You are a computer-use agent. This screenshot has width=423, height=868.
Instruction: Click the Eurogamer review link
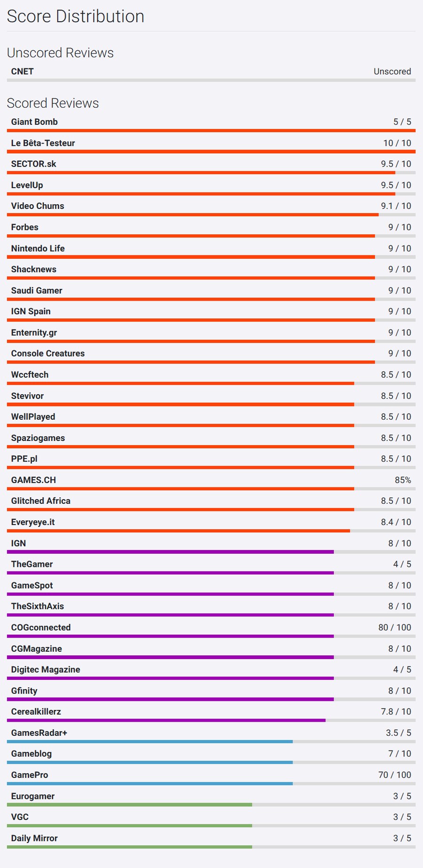pyautogui.click(x=33, y=796)
